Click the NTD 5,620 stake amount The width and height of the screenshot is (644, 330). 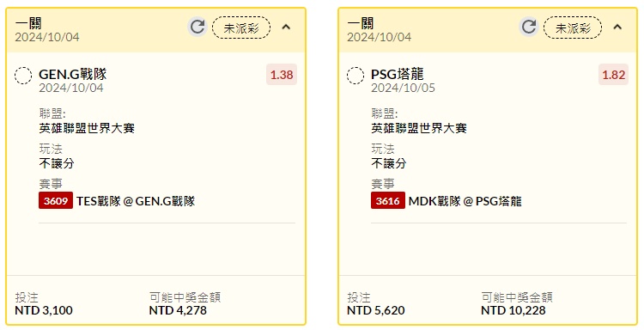376,310
